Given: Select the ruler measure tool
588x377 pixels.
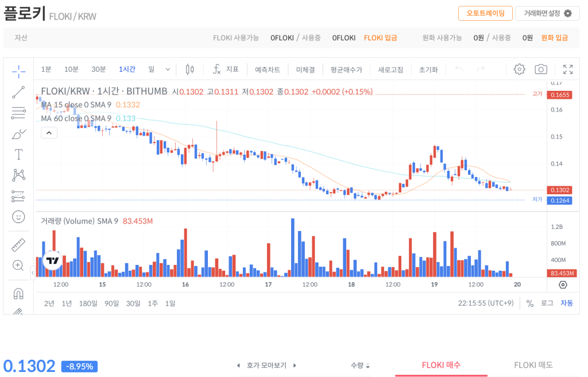Looking at the screenshot, I should coord(18,245).
